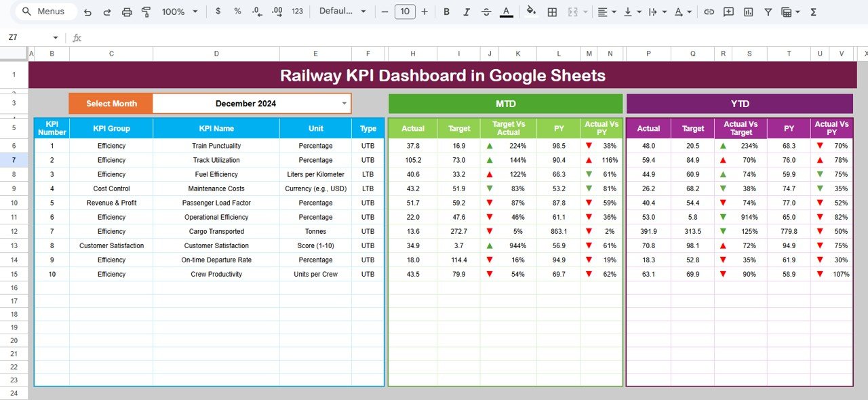The height and width of the screenshot is (400, 868).
Task: Open the Select Month dropdown
Action: [344, 104]
